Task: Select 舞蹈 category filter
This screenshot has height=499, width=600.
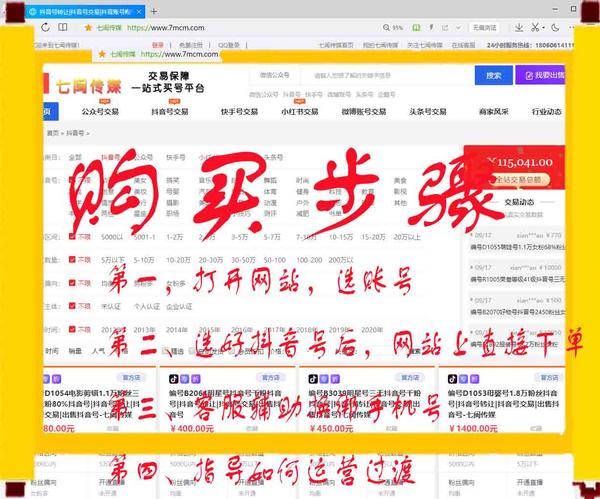Action: pos(270,180)
